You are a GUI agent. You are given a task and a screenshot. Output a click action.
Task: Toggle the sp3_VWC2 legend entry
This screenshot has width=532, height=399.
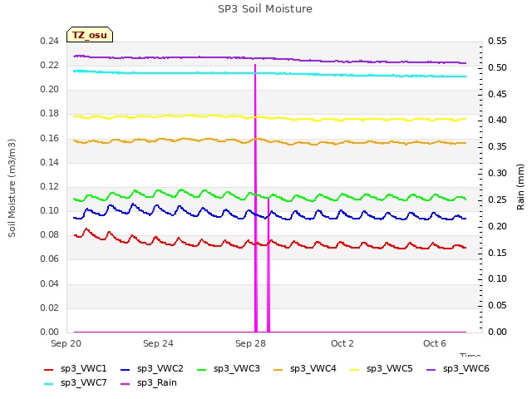151,369
